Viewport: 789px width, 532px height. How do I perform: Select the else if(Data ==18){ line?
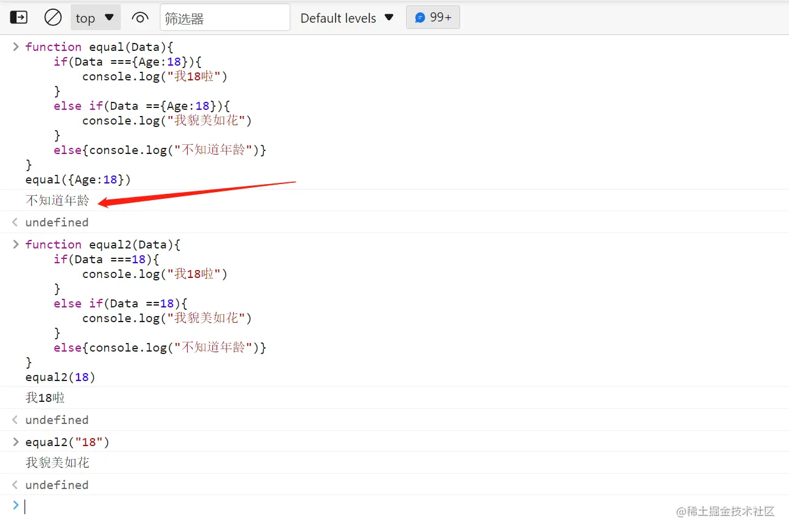tap(120, 303)
